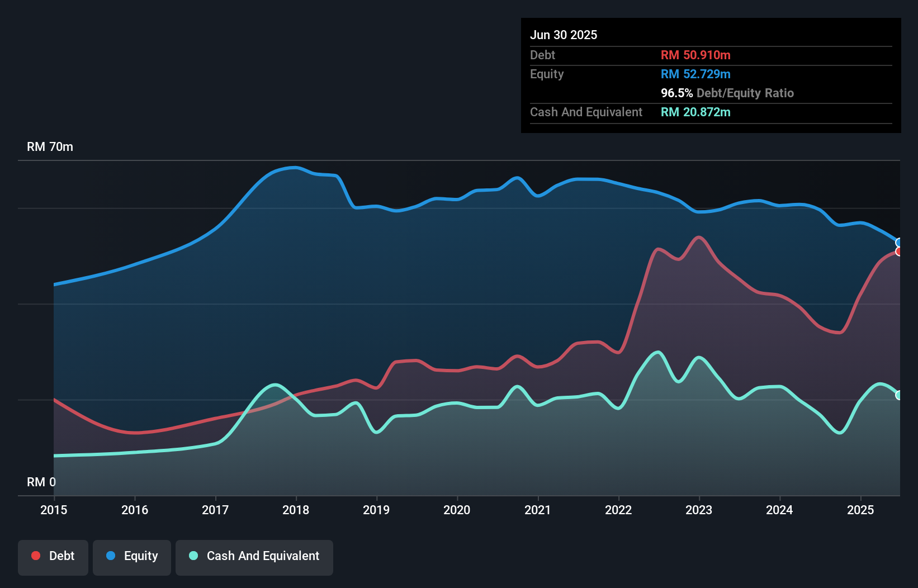Click the red RM 50.910m value in tooltip
This screenshot has height=588, width=918.
[x=695, y=55]
